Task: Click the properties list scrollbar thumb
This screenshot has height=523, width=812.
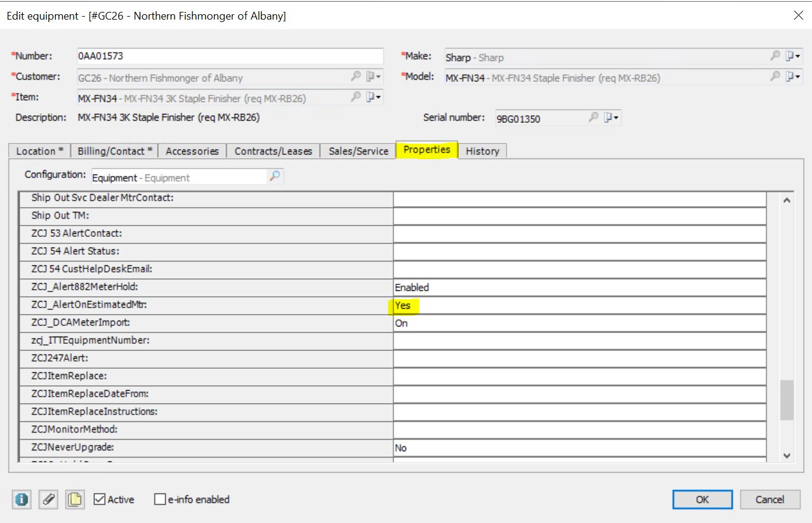Action: coord(787,400)
